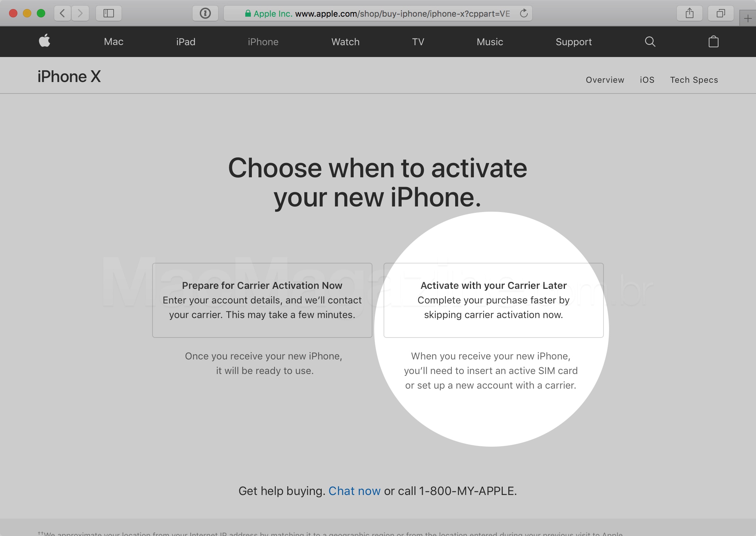Switch to the Overview tab

tap(605, 80)
